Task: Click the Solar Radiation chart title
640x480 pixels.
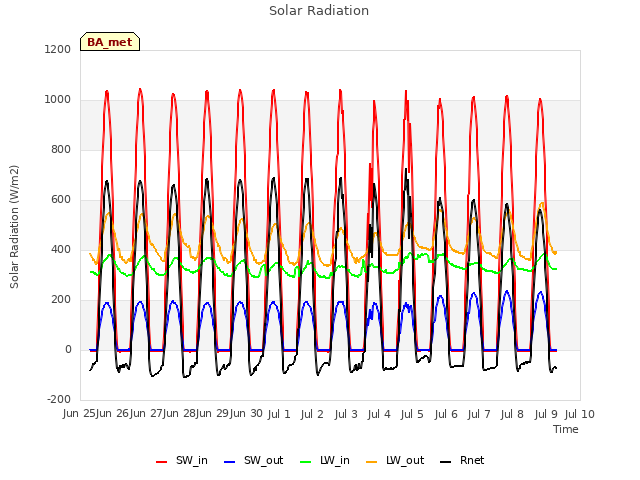Action: 319,11
